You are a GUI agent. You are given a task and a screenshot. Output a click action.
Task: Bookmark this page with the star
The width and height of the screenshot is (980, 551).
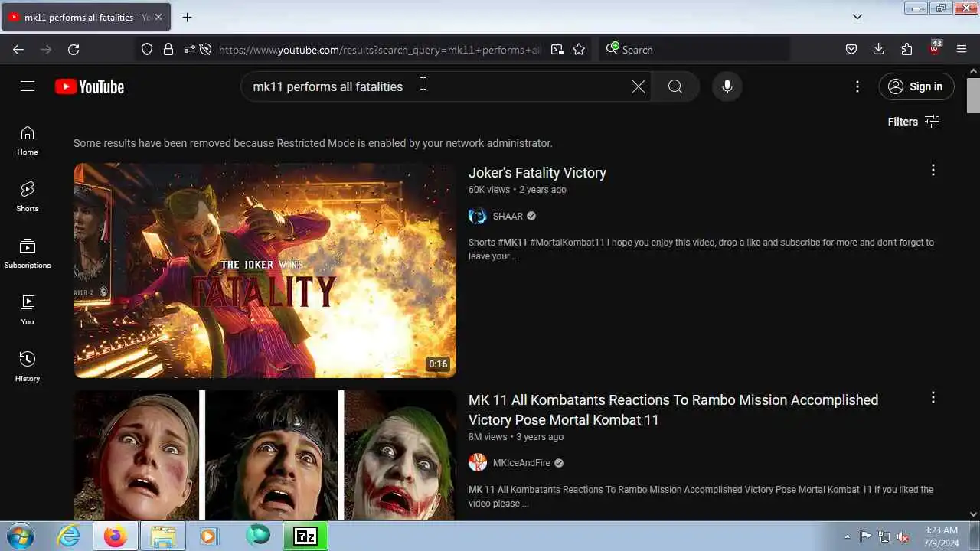tap(579, 50)
